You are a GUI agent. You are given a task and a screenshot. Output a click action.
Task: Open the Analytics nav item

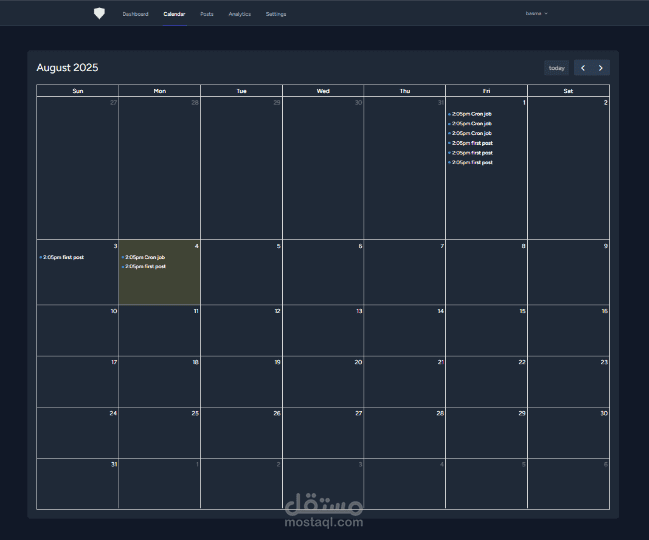(x=240, y=14)
